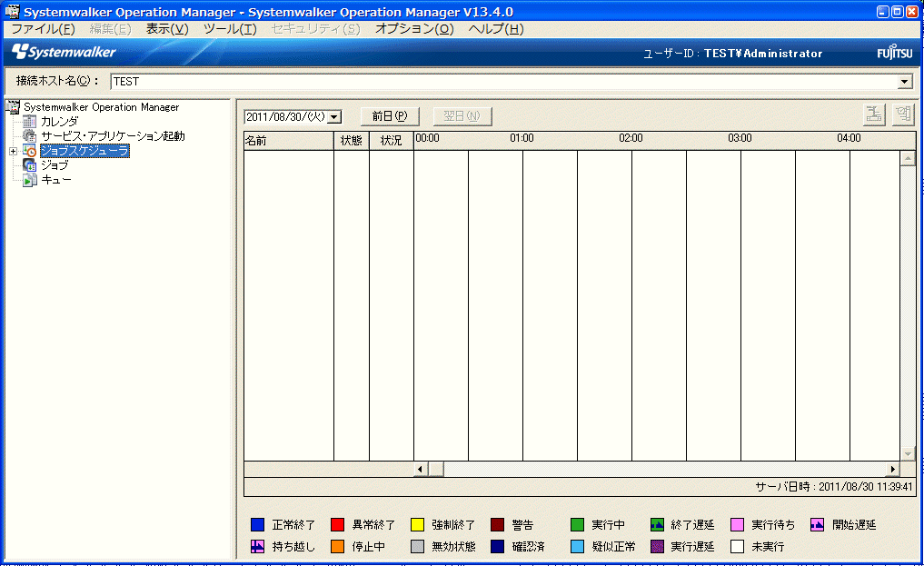Screen dimensions: 924x566
Task: Click the 状態 column header
Action: 352,141
